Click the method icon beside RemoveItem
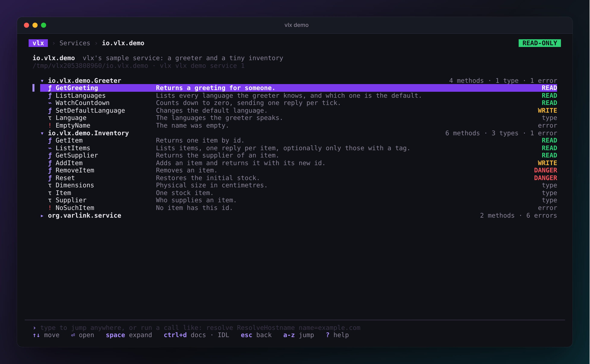Image resolution: width=590 pixels, height=364 pixels. click(x=50, y=170)
